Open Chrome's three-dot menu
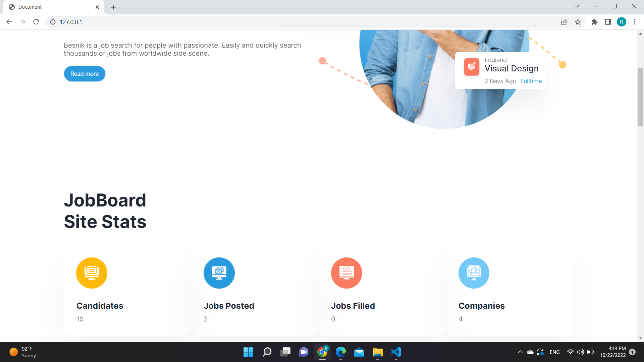The height and width of the screenshot is (362, 644). [x=635, y=22]
